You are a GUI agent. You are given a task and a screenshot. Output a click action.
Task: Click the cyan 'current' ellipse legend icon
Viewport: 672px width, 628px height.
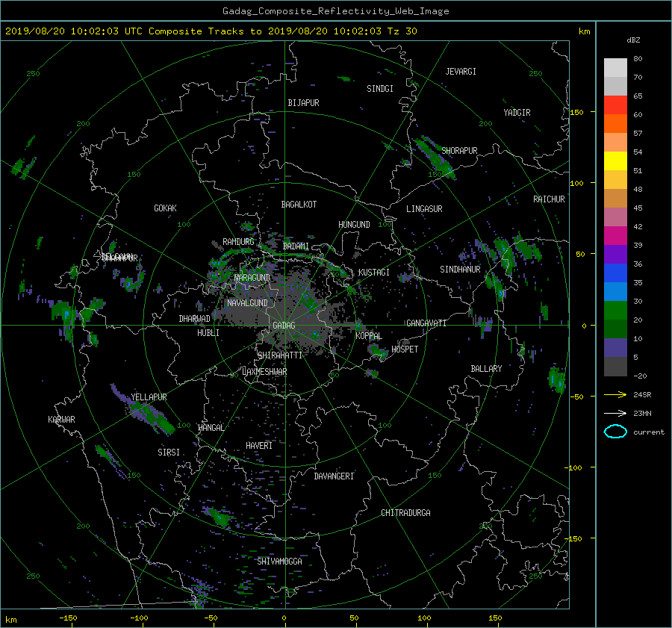615,432
